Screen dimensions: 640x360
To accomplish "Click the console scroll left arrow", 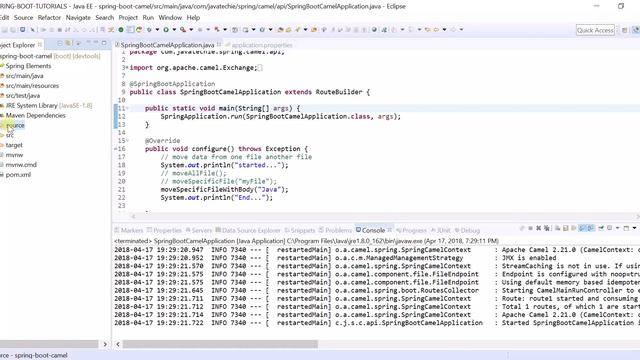I will (118, 344).
